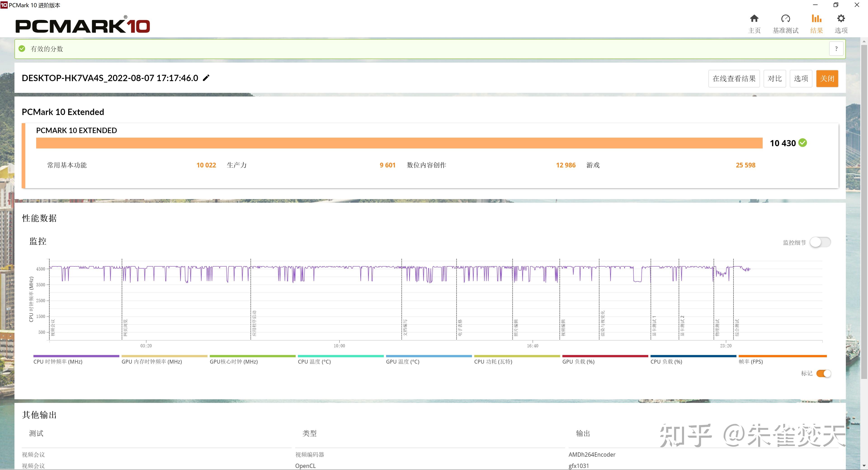Click PCMark 10 title bar app icon
The height and width of the screenshot is (470, 868).
click(x=4, y=5)
